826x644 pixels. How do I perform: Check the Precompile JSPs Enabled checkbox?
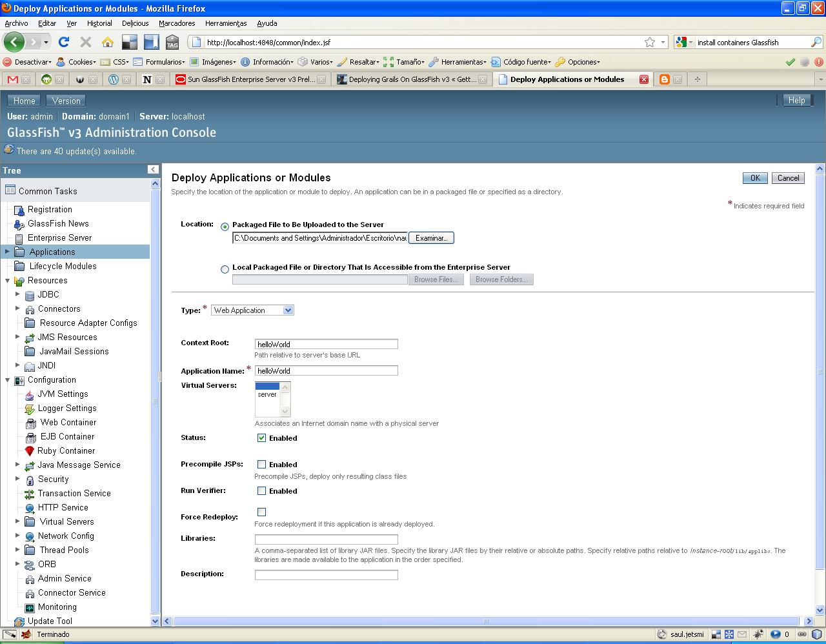pyautogui.click(x=261, y=464)
